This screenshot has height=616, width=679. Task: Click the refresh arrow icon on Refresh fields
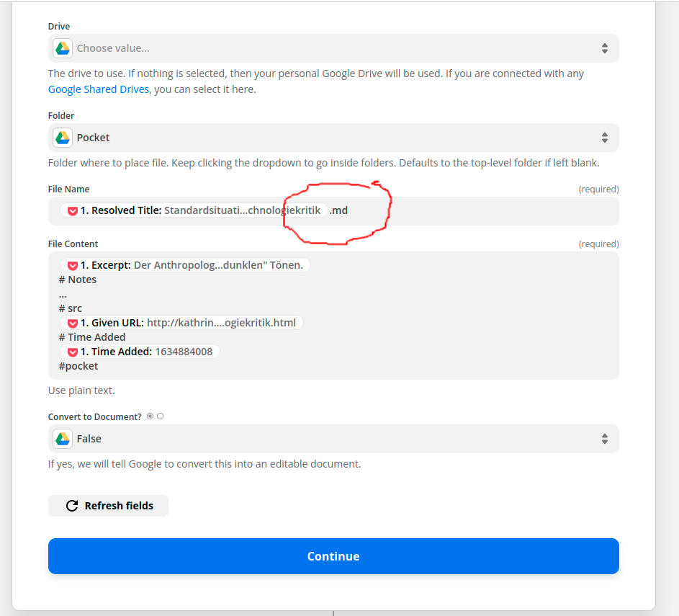[72, 506]
